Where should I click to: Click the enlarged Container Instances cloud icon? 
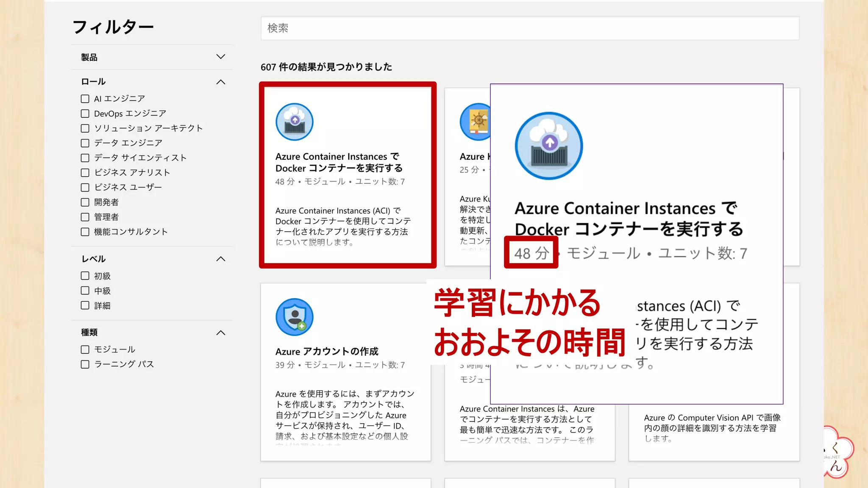(x=549, y=146)
